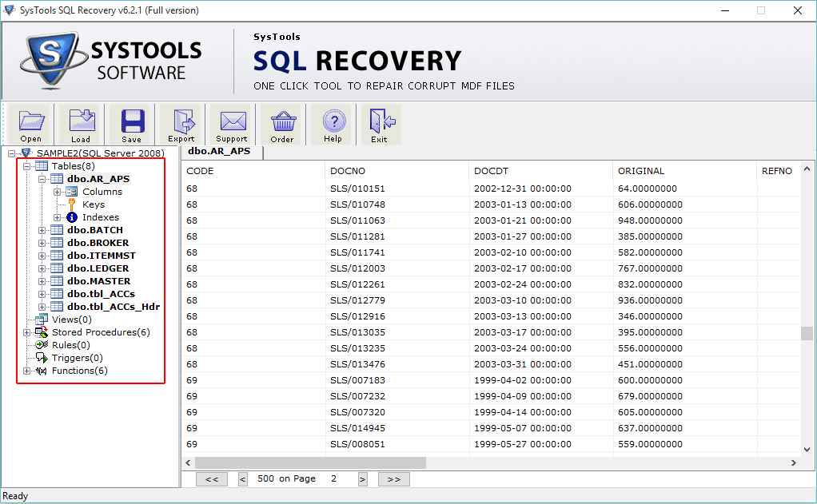Save the recovered database

coord(130,125)
